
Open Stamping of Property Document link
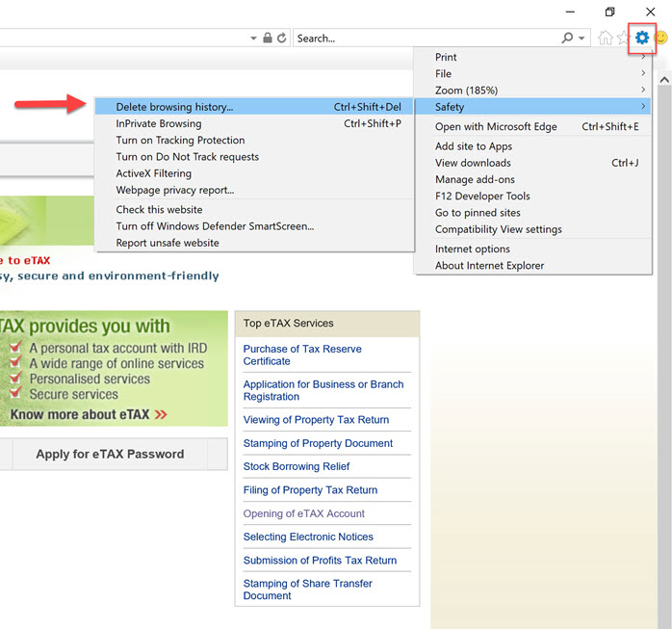click(318, 443)
